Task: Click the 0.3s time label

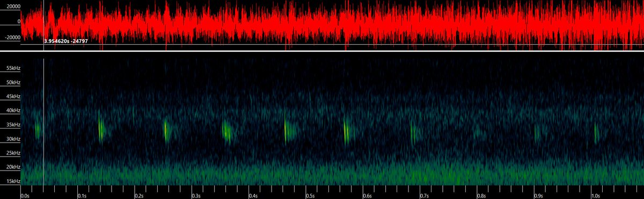Action: (197, 196)
